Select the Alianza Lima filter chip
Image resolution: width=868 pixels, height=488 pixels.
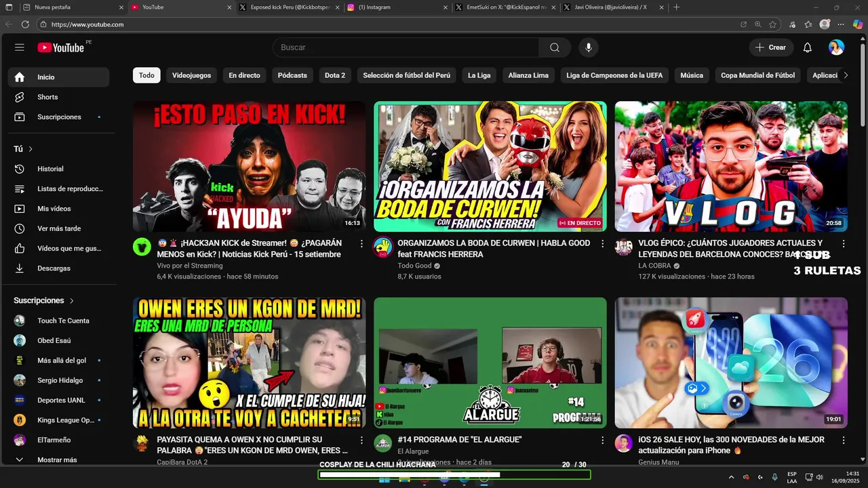[528, 75]
